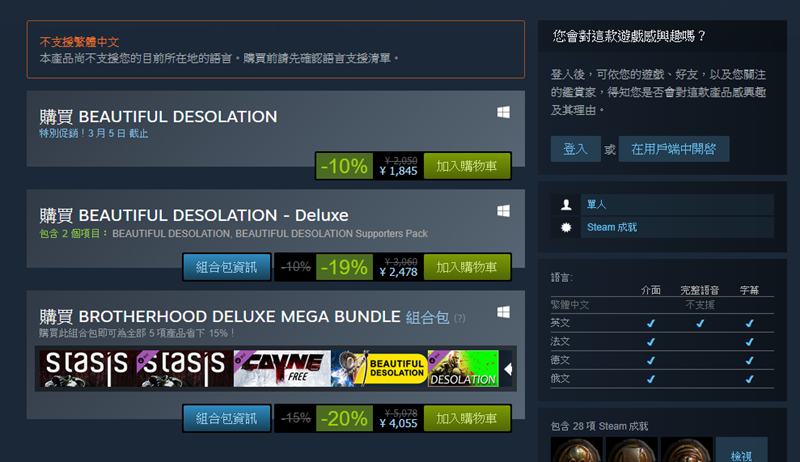Click Windows icon on Brotherhood bundle box
The image size is (800, 462).
click(x=503, y=312)
